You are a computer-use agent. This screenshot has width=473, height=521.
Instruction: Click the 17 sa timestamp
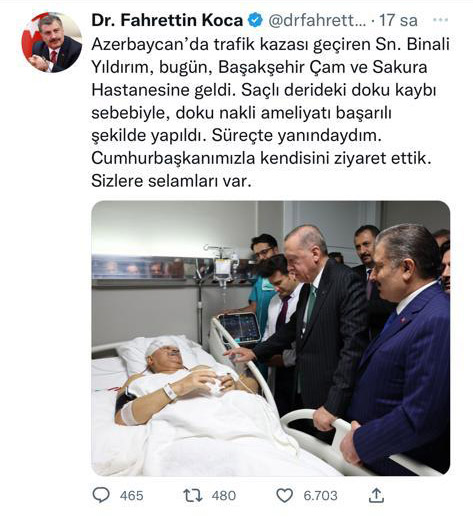[x=398, y=20]
